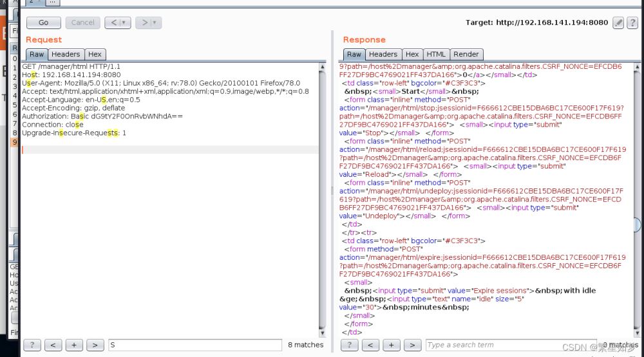Click the Cancel button
Viewport: 644px width, 357px height.
82,23
